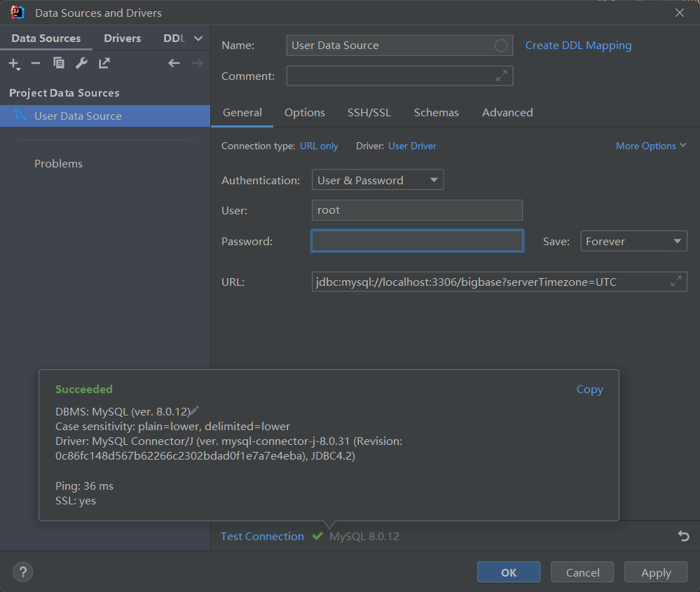
Task: Open Problems in the left panel
Action: coord(58,164)
